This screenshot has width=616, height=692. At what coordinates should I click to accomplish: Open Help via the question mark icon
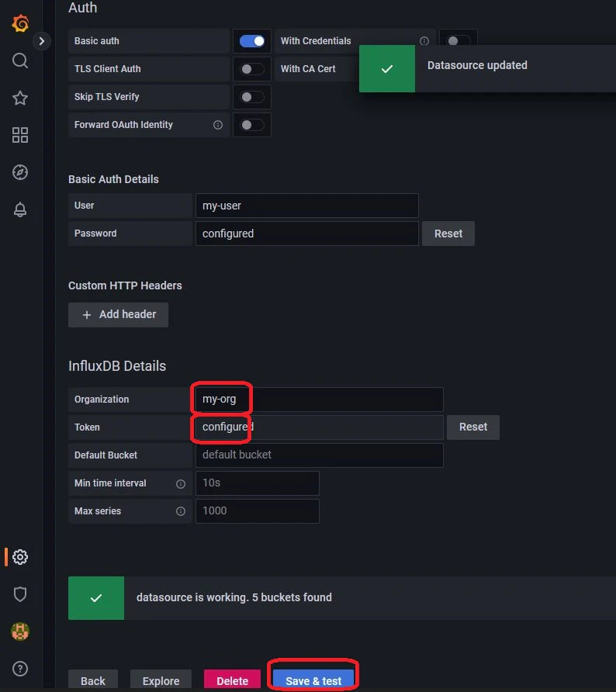20,669
